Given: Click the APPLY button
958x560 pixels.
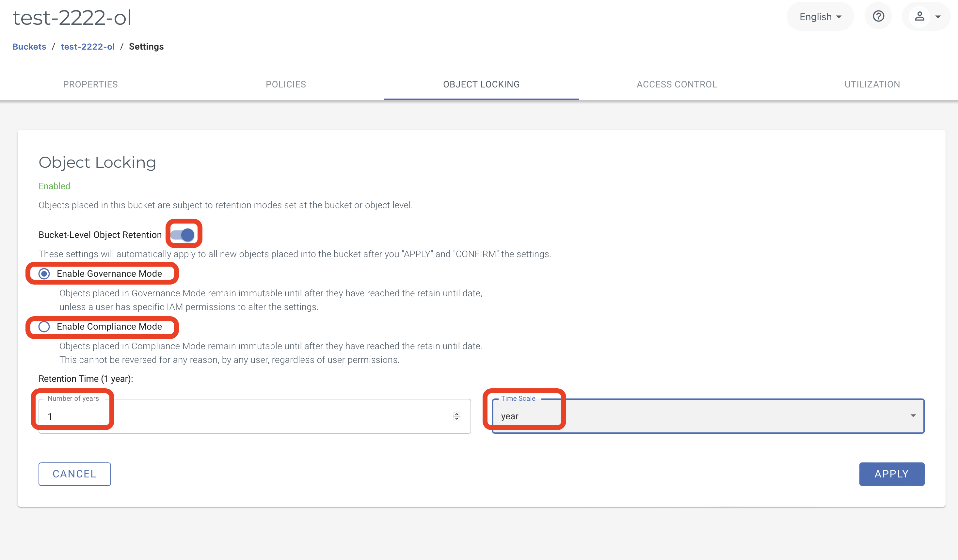Looking at the screenshot, I should (x=891, y=474).
